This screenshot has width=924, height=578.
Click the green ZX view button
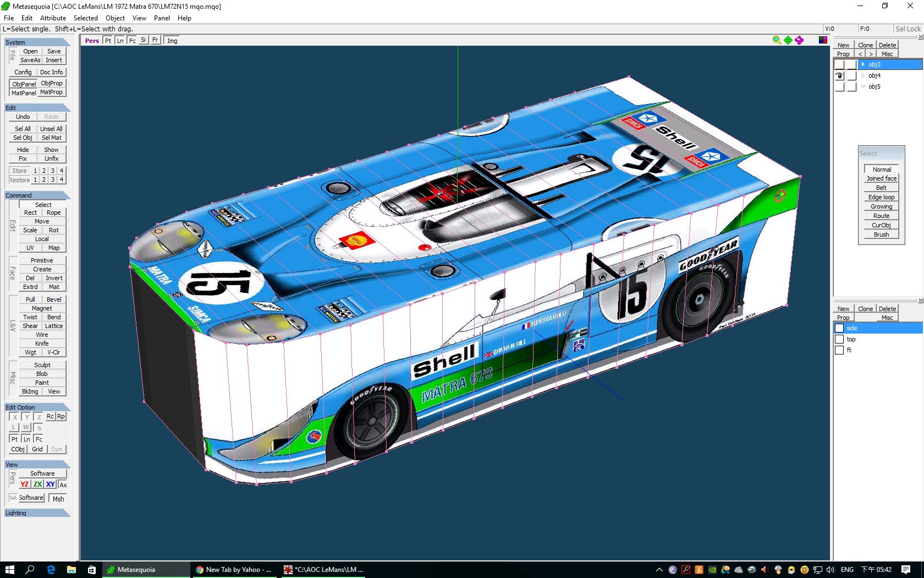tap(37, 484)
